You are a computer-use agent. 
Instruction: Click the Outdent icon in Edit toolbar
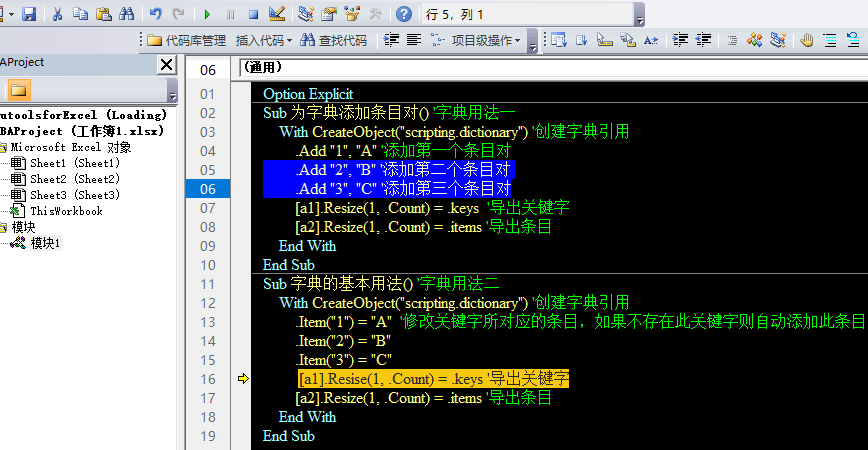(x=703, y=40)
